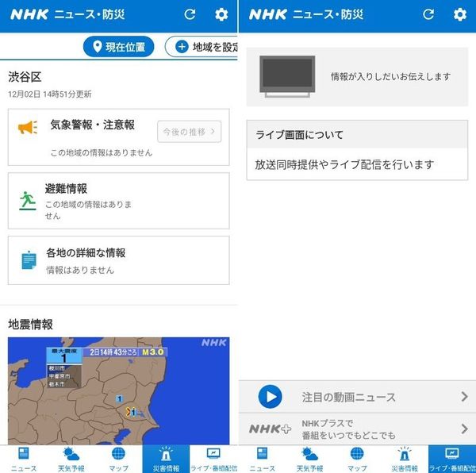Image resolution: width=476 pixels, height=473 pixels.
Task: Open settings gear on left screen header
Action: 221,14
